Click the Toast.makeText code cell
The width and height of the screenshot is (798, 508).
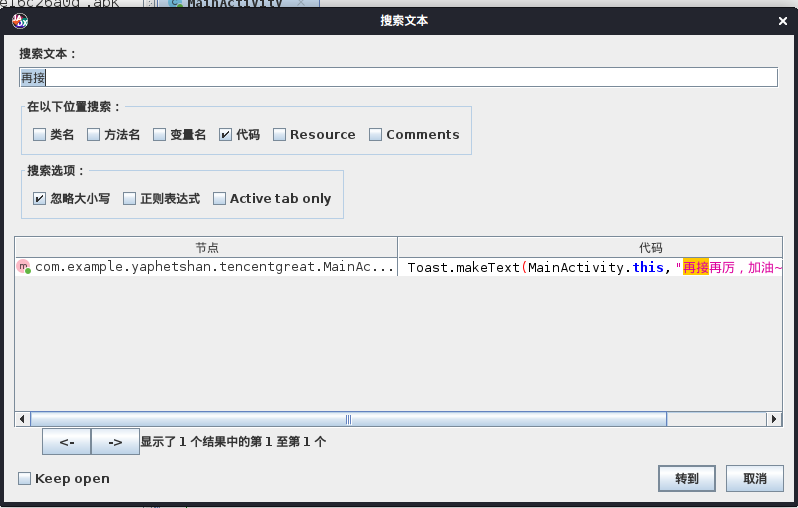pyautogui.click(x=590, y=267)
